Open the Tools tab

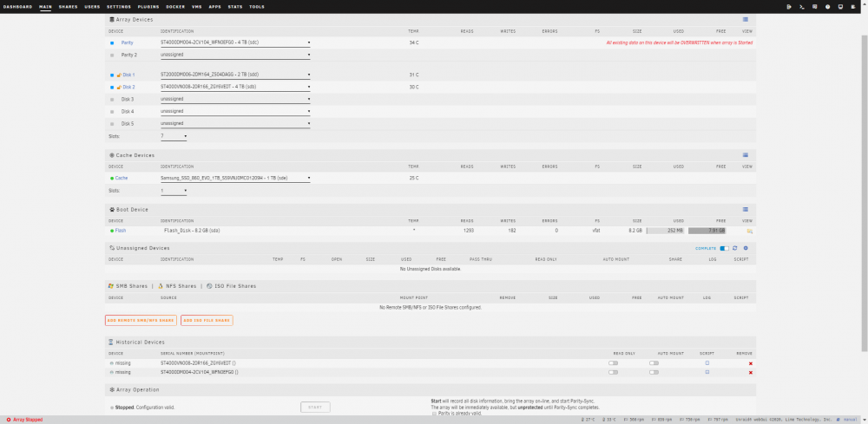[257, 7]
